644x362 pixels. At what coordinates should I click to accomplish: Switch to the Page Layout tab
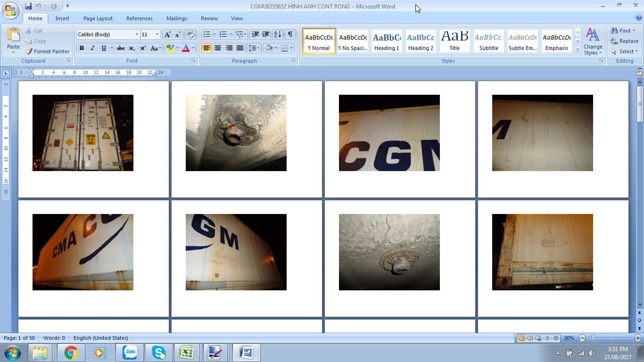coord(98,18)
